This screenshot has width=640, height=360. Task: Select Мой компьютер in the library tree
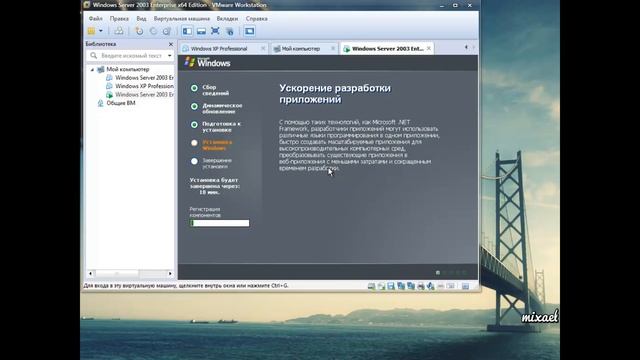pos(128,69)
